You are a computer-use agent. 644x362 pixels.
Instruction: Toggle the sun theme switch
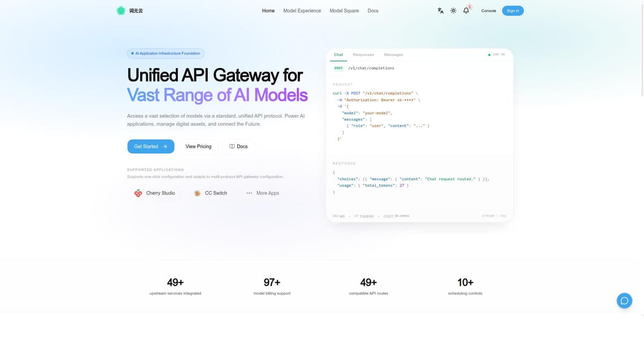453,11
